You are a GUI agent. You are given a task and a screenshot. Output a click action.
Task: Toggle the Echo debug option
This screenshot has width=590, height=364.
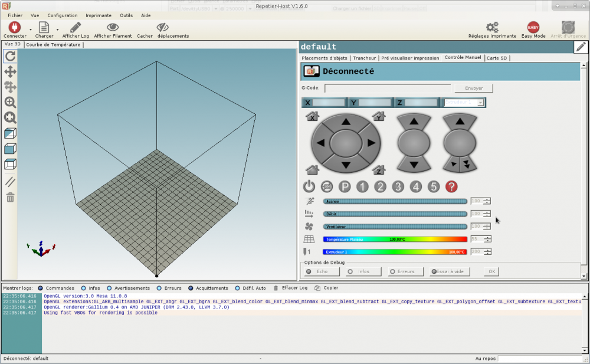pos(322,271)
